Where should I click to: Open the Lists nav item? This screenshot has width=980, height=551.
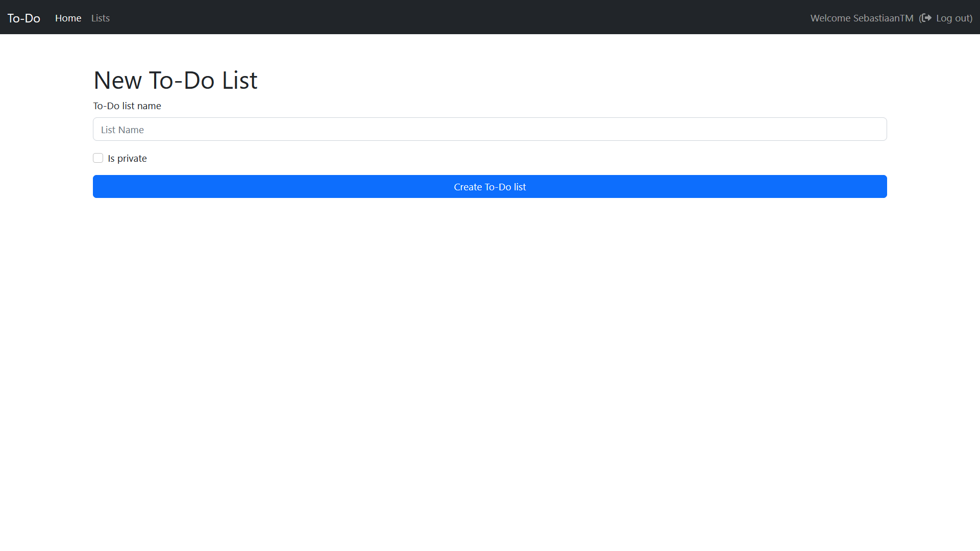(101, 18)
